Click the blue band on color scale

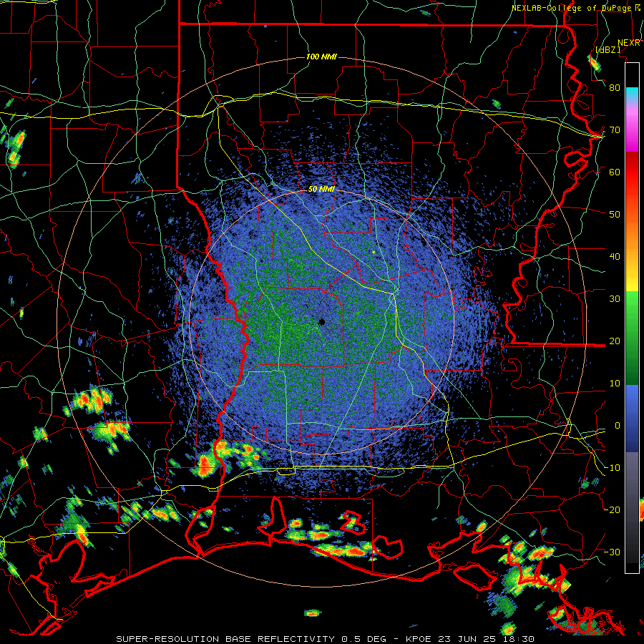[632, 419]
